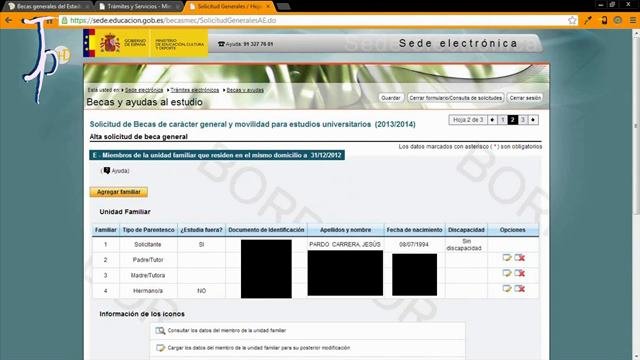The height and width of the screenshot is (360, 640).
Task: Click the Solicitante cell in row 1
Action: click(148, 244)
